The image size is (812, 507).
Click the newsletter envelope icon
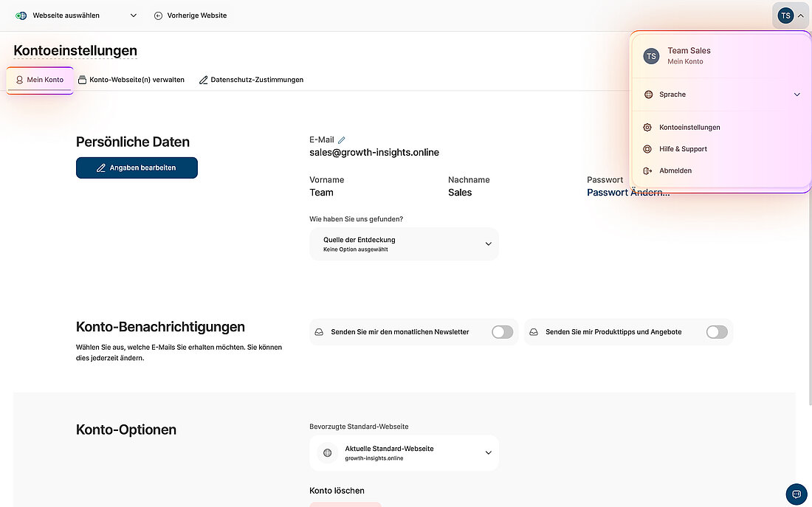pyautogui.click(x=320, y=332)
